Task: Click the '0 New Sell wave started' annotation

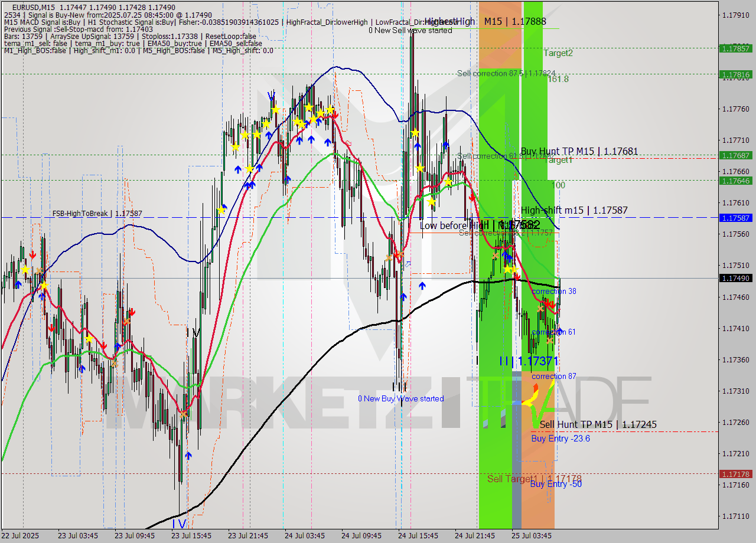Action: point(412,30)
